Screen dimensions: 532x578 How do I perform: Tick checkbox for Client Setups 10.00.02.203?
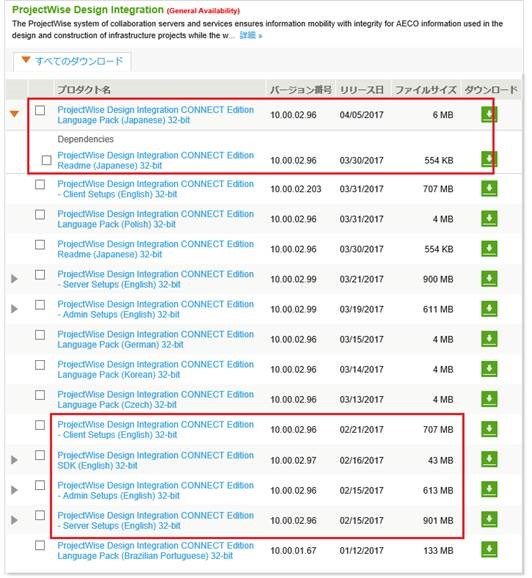(40, 184)
